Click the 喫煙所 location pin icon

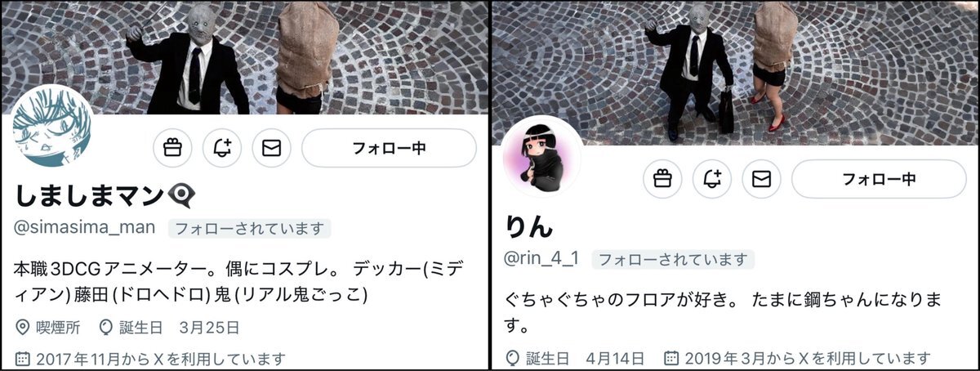pos(23,329)
